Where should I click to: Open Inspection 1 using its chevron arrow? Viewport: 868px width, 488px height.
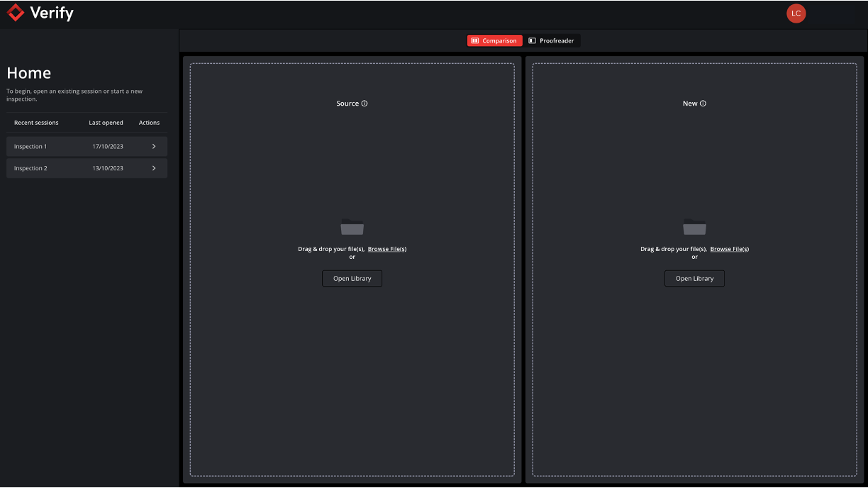[154, 147]
